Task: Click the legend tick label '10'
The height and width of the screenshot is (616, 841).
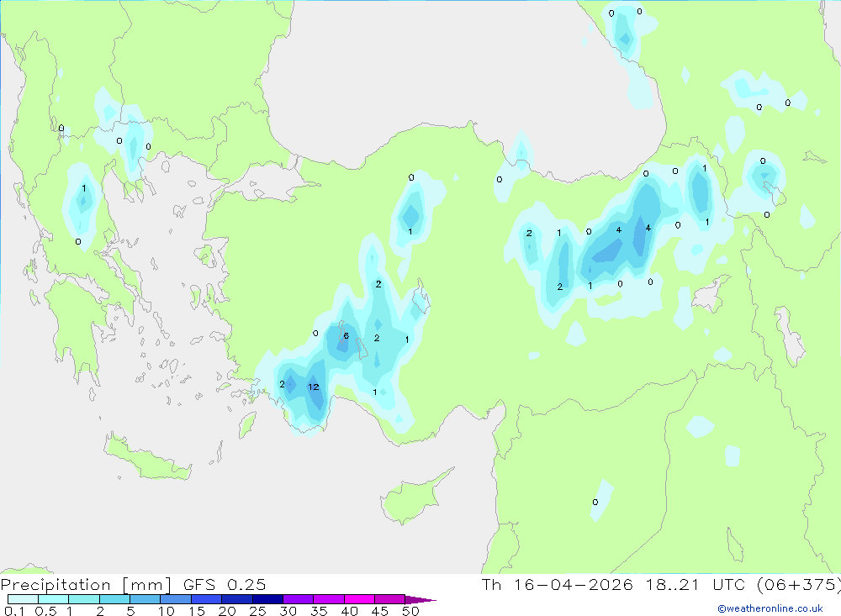Action: point(167,611)
